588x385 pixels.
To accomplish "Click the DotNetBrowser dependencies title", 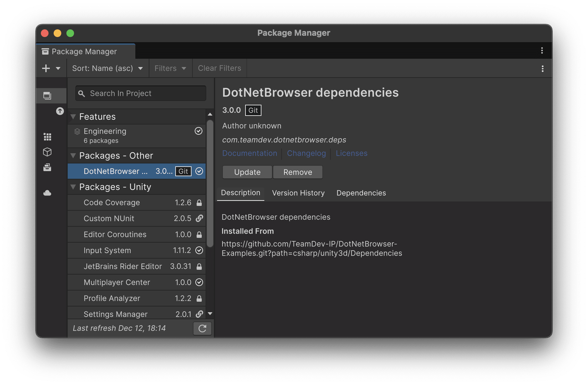I will pos(310,93).
